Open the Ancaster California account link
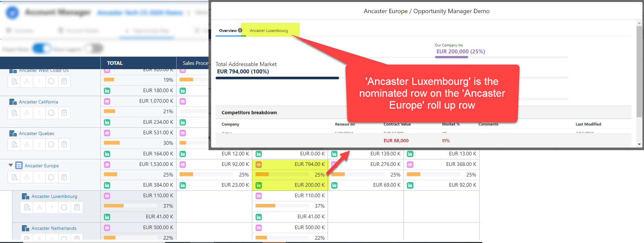644x243 pixels. [38, 102]
